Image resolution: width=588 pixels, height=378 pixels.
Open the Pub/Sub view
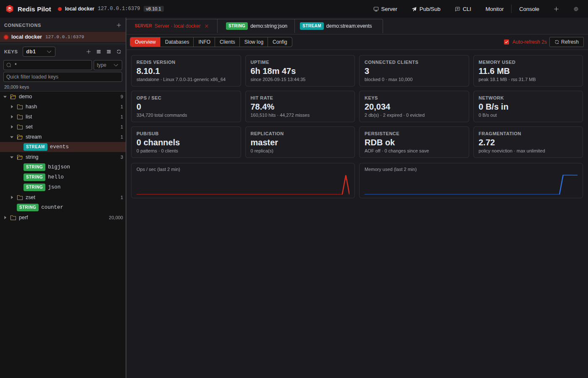(x=426, y=9)
